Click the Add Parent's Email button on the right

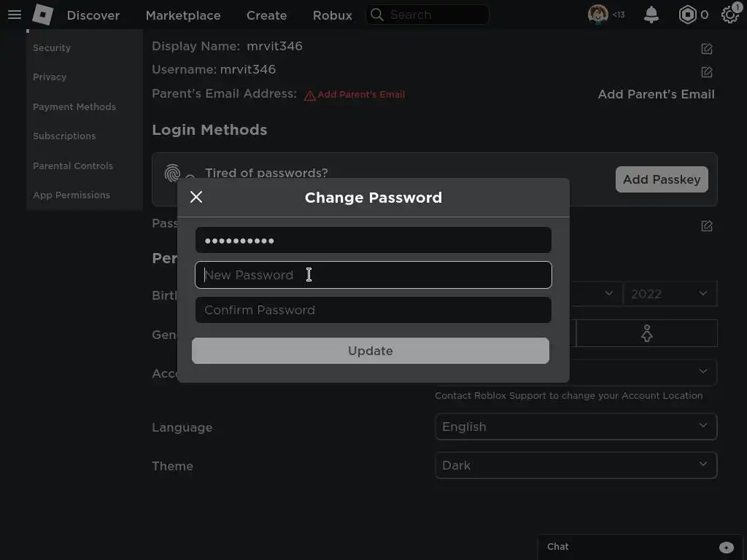click(656, 94)
